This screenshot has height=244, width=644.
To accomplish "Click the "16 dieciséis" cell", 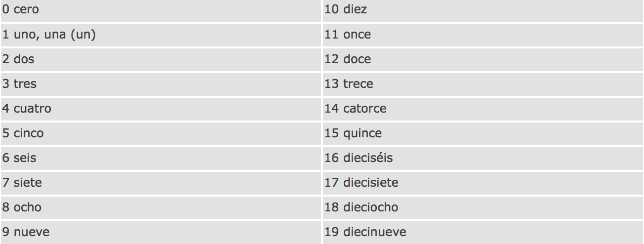I will click(483, 158).
